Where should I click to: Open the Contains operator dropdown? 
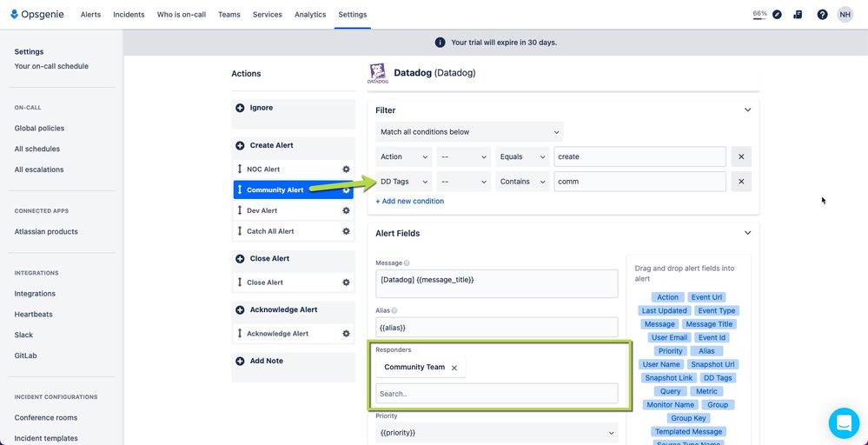pos(522,182)
